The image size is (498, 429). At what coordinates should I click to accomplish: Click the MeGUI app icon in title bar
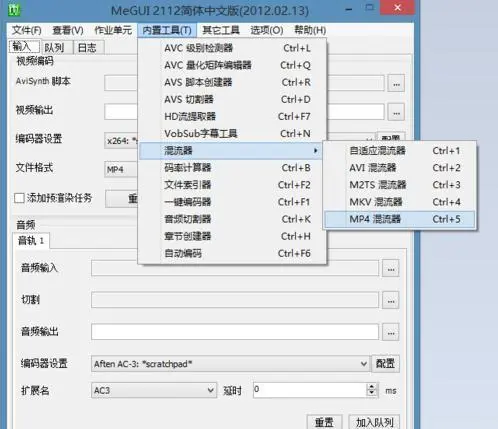pos(14,10)
